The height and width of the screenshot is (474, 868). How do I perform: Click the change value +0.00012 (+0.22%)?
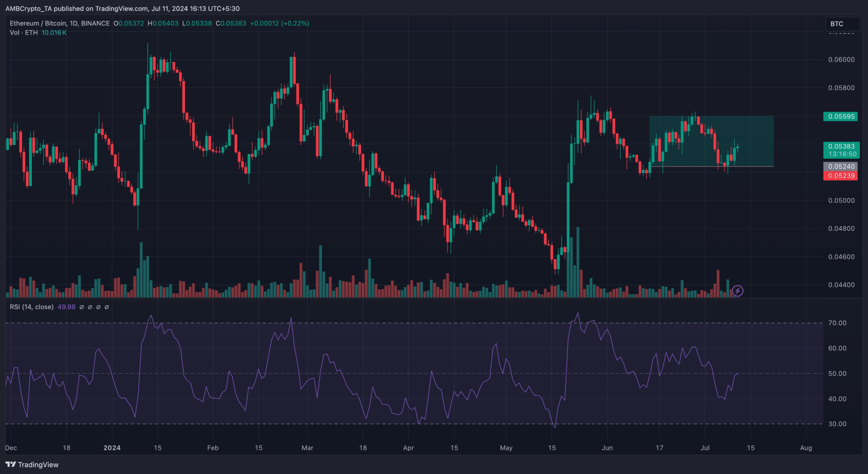pyautogui.click(x=279, y=23)
